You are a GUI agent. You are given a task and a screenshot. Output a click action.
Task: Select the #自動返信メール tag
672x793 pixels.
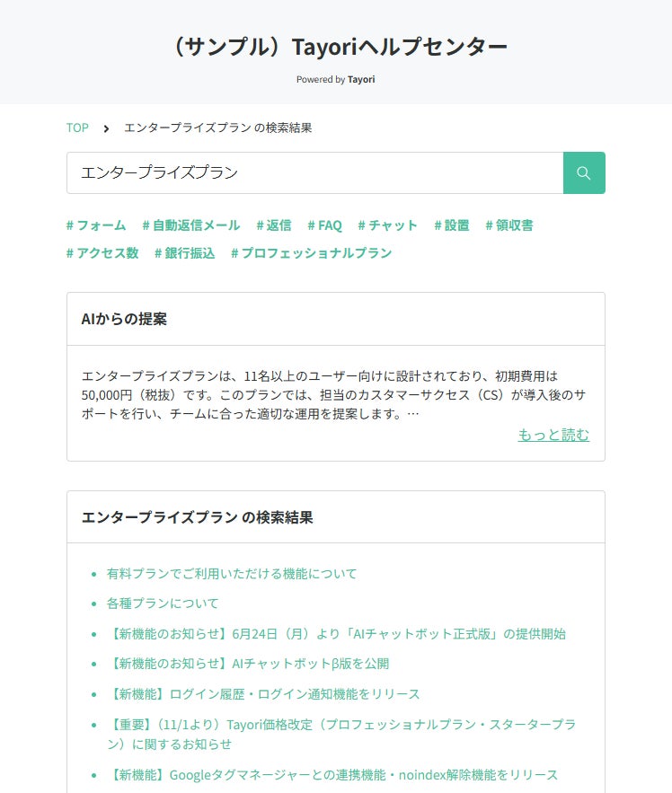[x=191, y=225]
